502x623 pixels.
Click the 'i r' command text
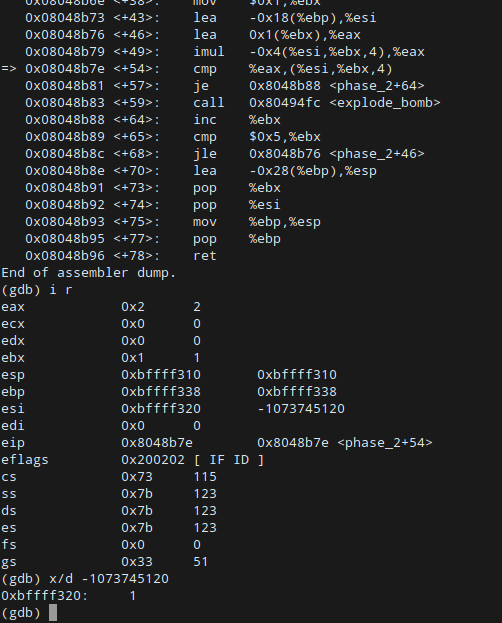coord(61,290)
